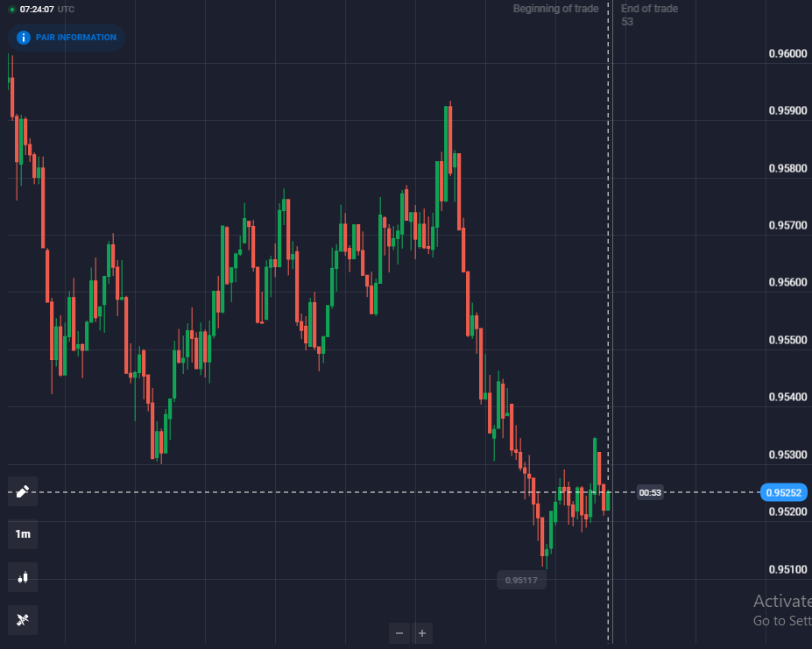Open the Pair Information panel
The image size is (812, 649).
(x=67, y=38)
